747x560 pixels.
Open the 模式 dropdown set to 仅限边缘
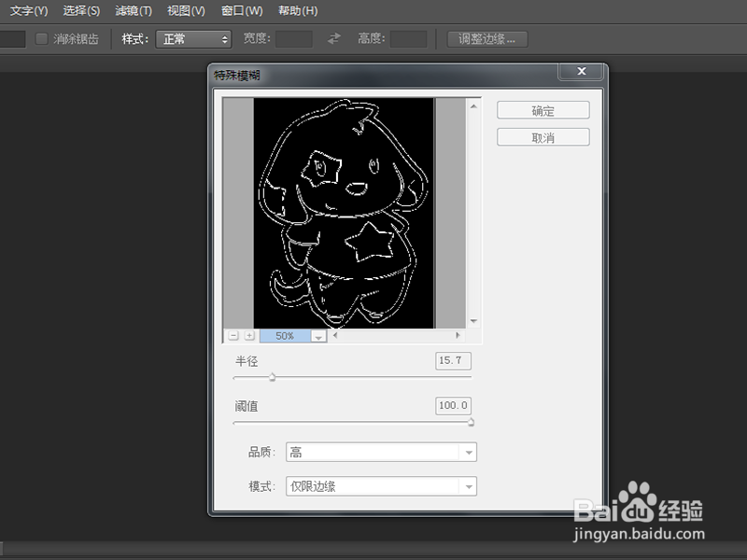click(x=381, y=486)
